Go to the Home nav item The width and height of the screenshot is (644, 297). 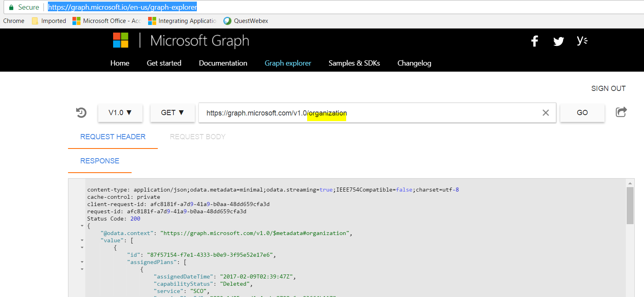pos(120,63)
